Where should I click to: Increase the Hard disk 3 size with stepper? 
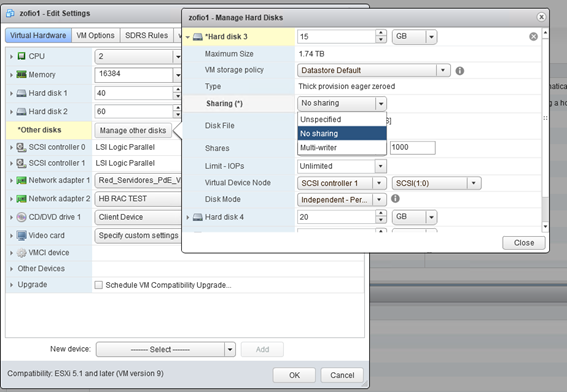tap(381, 33)
